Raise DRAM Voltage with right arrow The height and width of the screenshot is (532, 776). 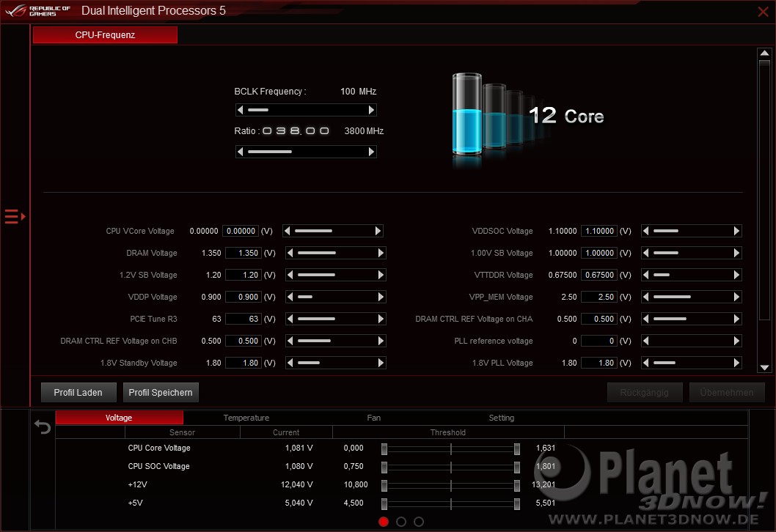(x=381, y=253)
